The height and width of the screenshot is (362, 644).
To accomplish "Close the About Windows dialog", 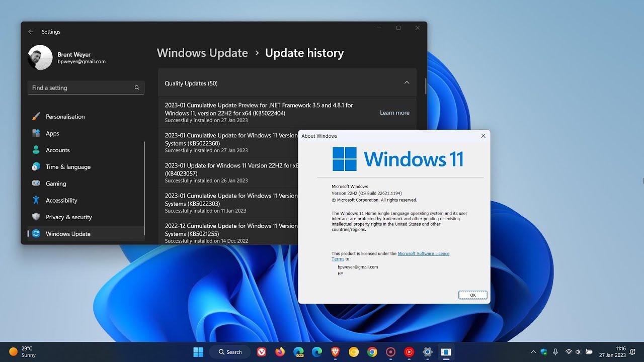I will 483,136.
